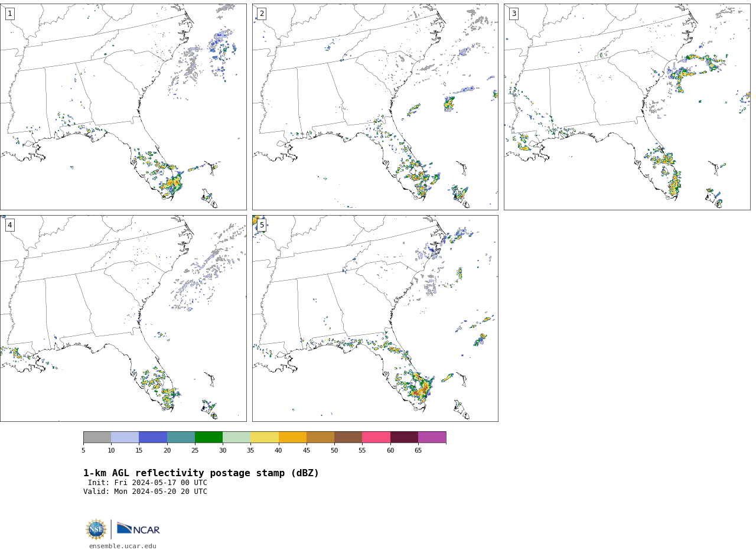
Task: Open the ensemble.ucar.edu link
Action: [123, 547]
